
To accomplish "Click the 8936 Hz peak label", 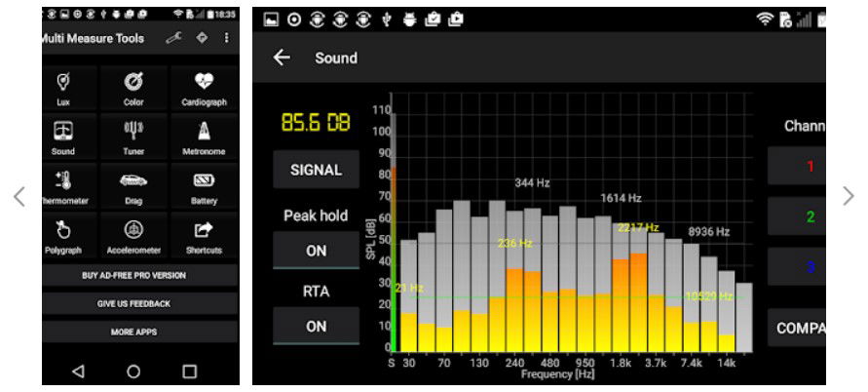I will [708, 232].
